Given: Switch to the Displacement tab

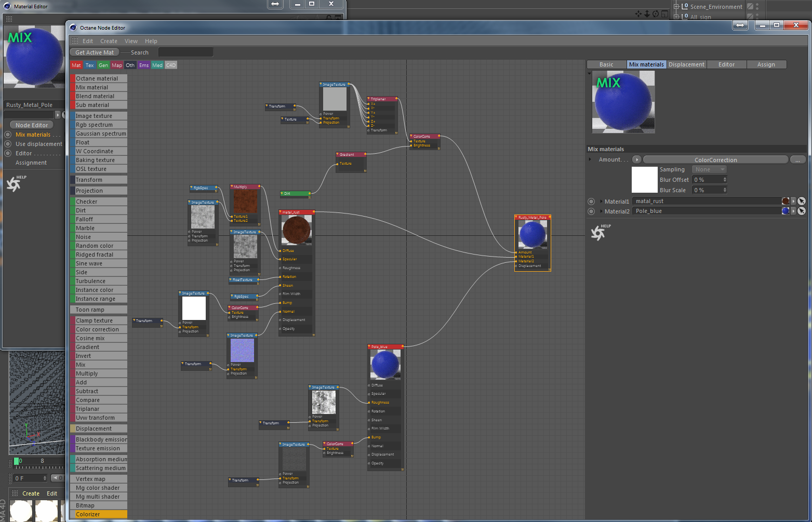Looking at the screenshot, I should (x=686, y=64).
